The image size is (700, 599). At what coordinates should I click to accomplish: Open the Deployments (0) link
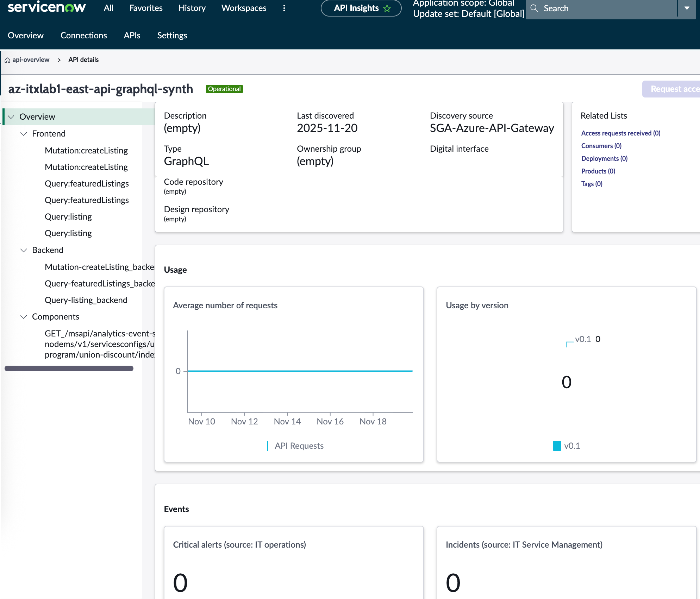pyautogui.click(x=604, y=158)
